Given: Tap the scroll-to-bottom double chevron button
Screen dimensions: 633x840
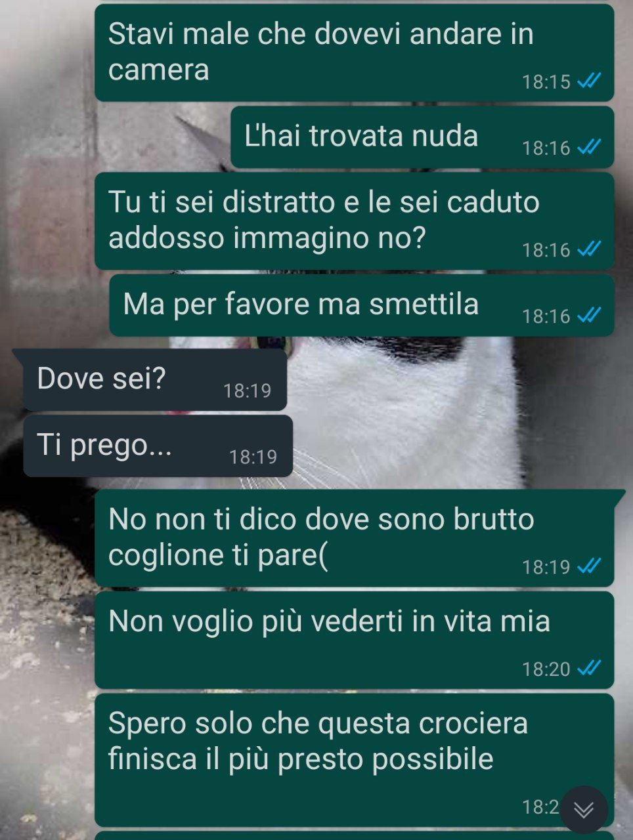Looking at the screenshot, I should (583, 810).
